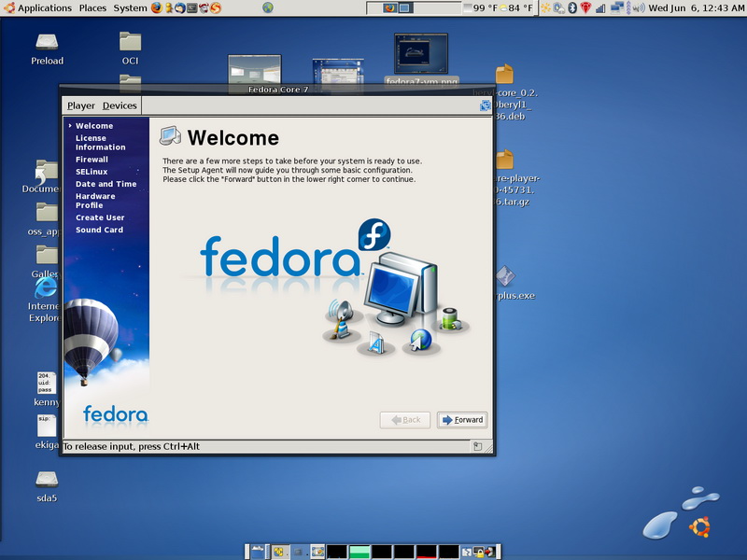Select License Information in sidebar

[100, 143]
